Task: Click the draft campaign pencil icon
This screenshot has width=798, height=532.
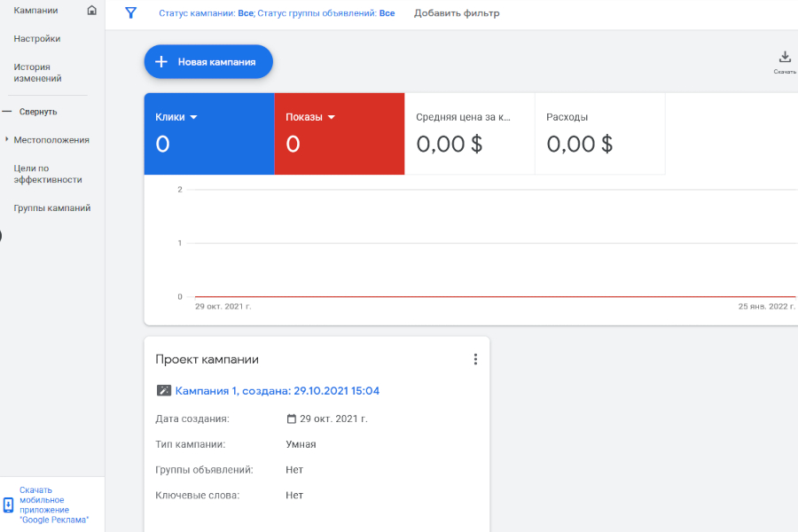Action: click(164, 391)
